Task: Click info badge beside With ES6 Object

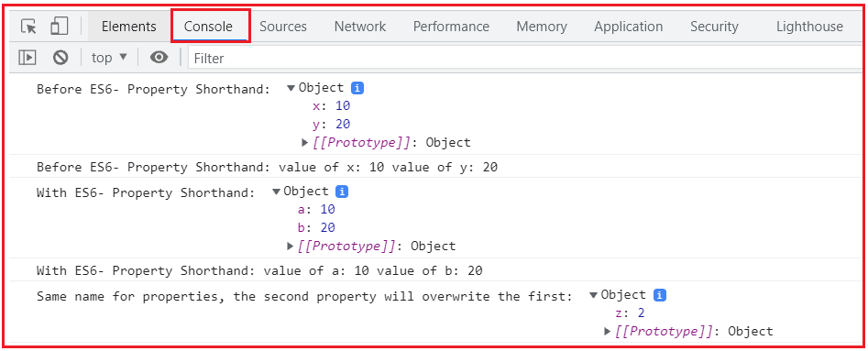Action: pos(343,192)
